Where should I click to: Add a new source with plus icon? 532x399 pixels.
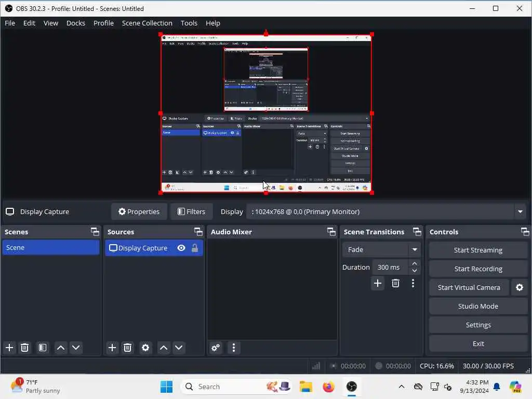pos(112,348)
